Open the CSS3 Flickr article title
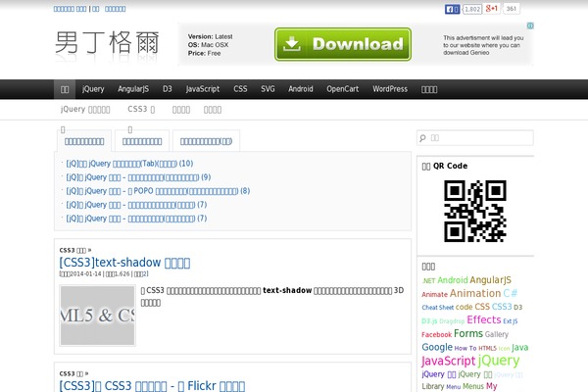Viewport: 588px width, 392px height. (152, 385)
